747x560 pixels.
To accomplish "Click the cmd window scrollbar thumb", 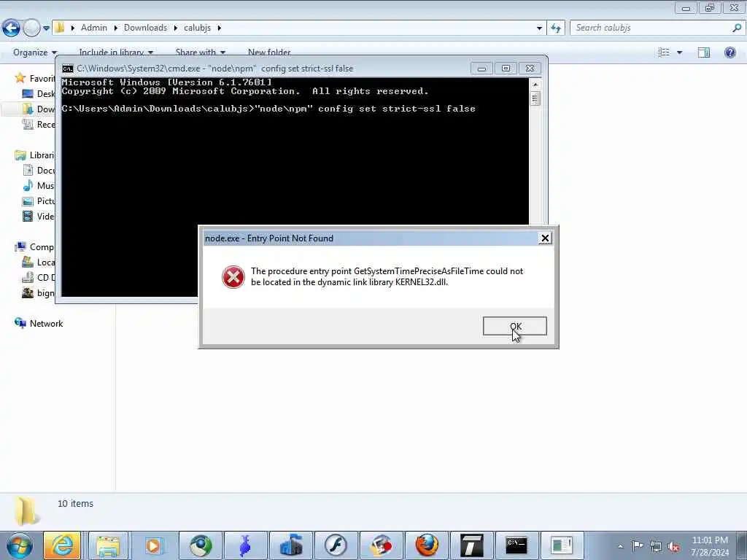I will pyautogui.click(x=535, y=98).
